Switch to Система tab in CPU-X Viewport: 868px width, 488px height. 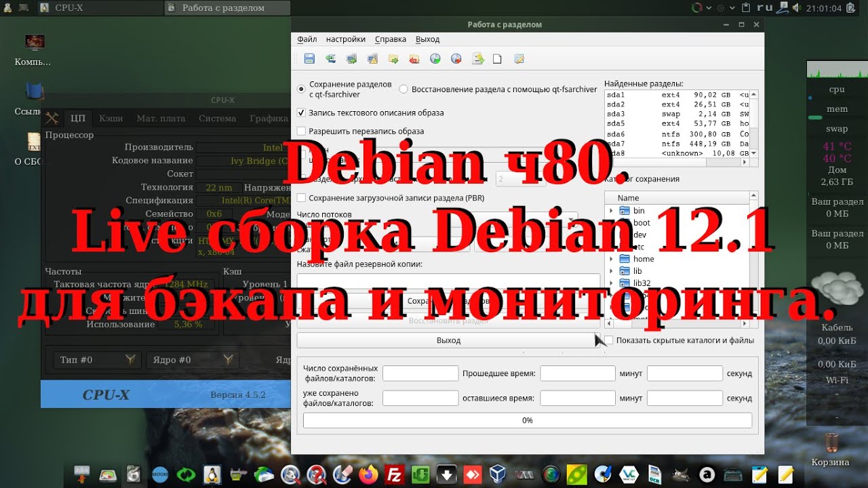(x=218, y=118)
